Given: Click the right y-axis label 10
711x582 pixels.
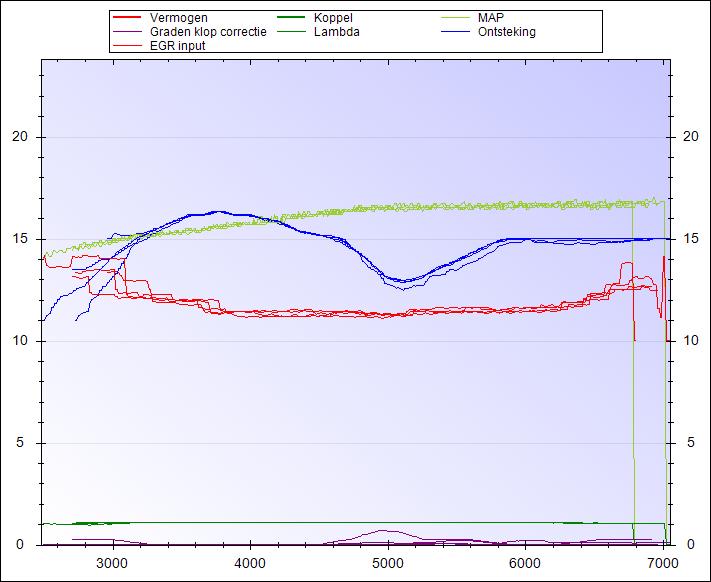Looking at the screenshot, I should [690, 340].
